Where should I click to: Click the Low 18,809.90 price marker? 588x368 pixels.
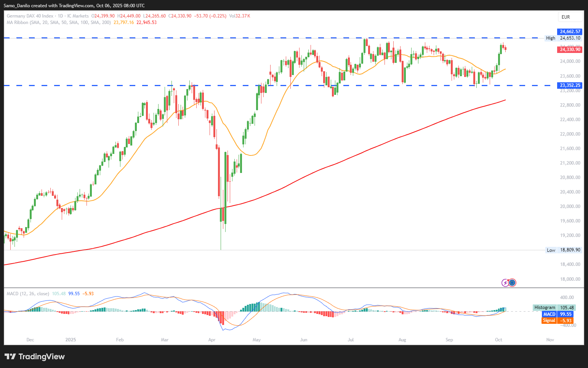(563, 250)
